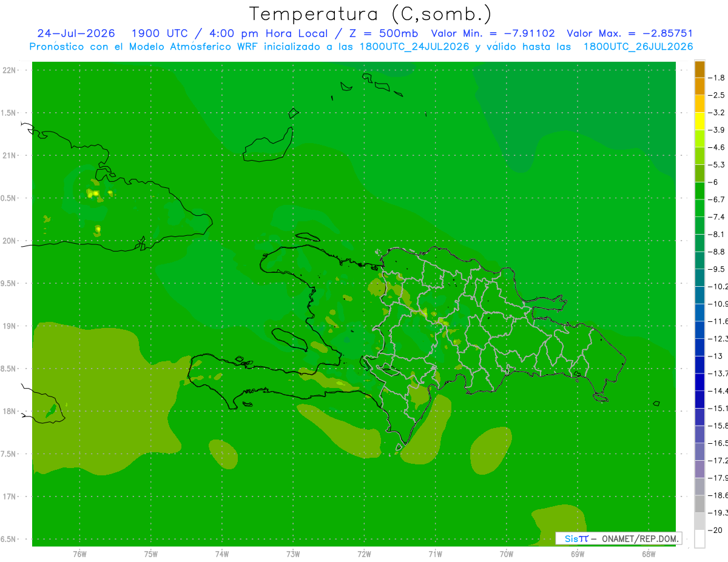Click the '71W' longitude axis label
The height and width of the screenshot is (562, 728).
coord(435,554)
